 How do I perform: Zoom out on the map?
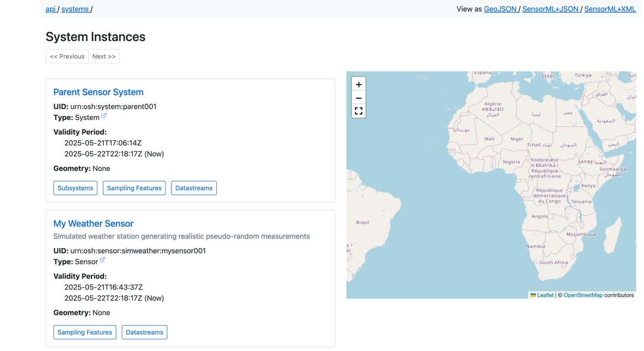(359, 97)
